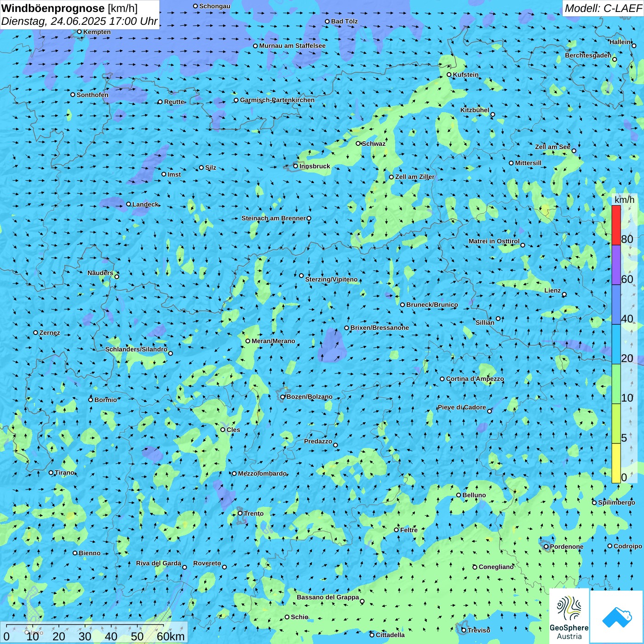Viewport: 644px width, 644px height.
Task: Click the Kufstein location marker
Action: click(x=449, y=75)
